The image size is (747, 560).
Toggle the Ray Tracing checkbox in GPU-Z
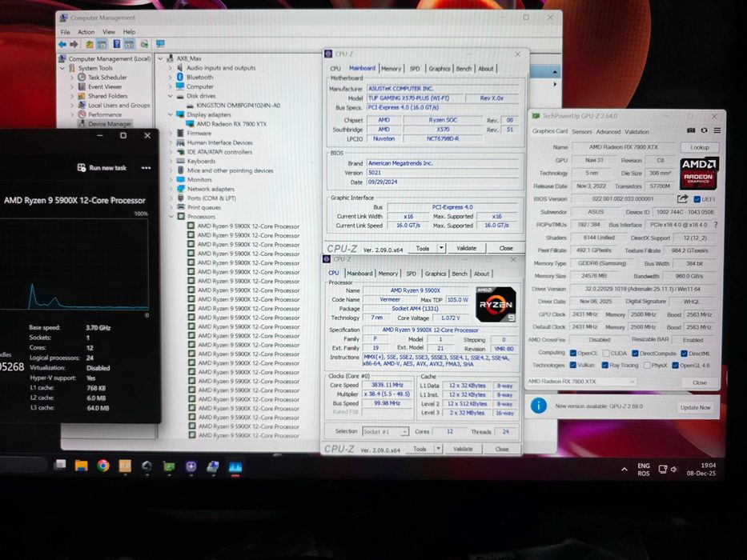(x=604, y=365)
